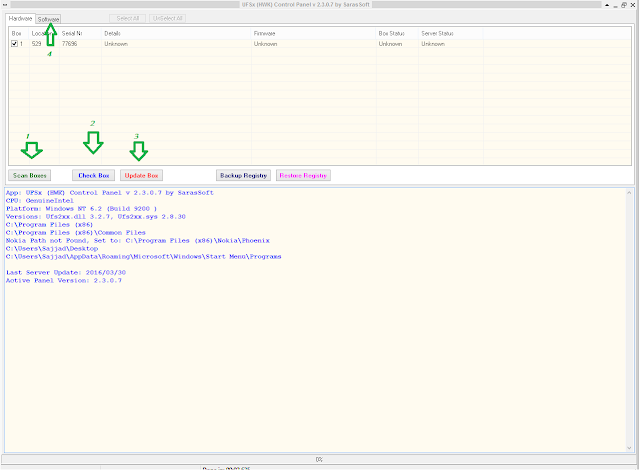This screenshot has width=640, height=473.
Task: Click the Details column header
Action: click(x=176, y=33)
